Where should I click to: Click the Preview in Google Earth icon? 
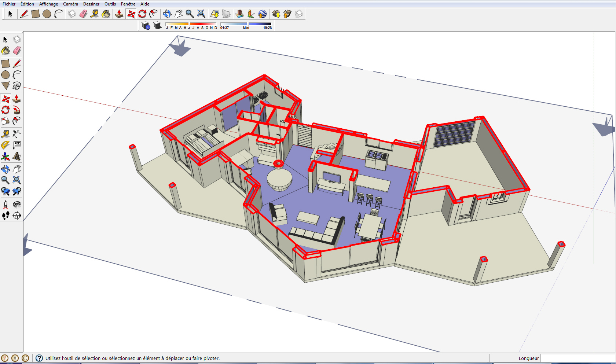[x=263, y=14]
